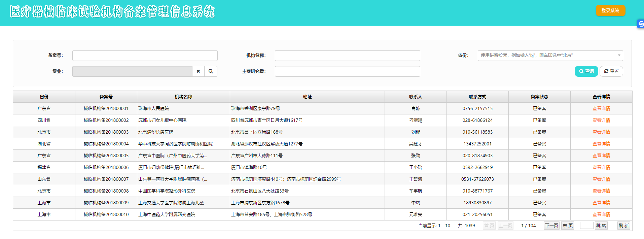Open 查看详情 for 北京清华长庚医院

pos(601,132)
